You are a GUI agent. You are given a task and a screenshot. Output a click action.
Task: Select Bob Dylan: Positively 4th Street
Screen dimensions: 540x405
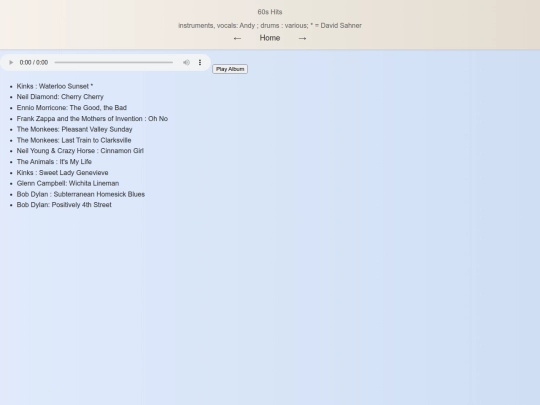tap(64, 205)
